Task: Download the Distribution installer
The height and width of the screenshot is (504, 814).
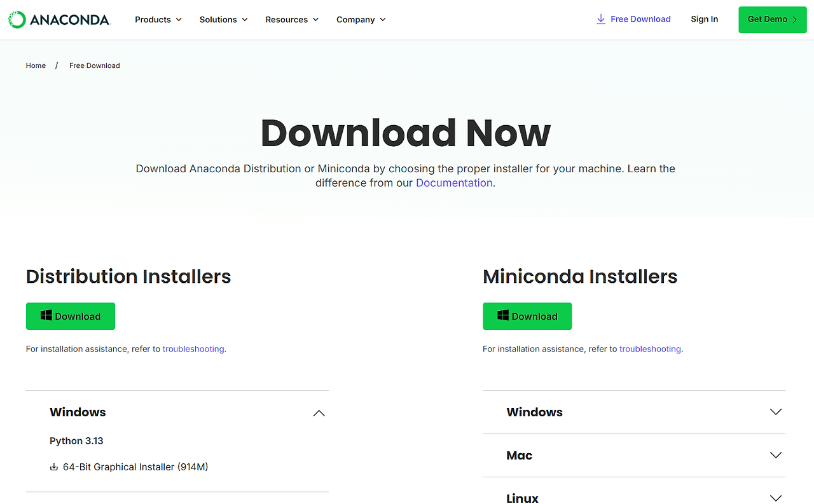Action: point(71,316)
